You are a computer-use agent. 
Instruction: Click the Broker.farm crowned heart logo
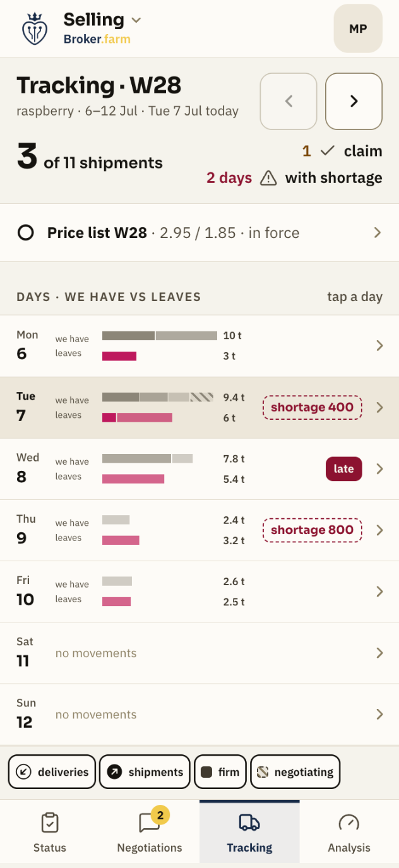(35, 29)
